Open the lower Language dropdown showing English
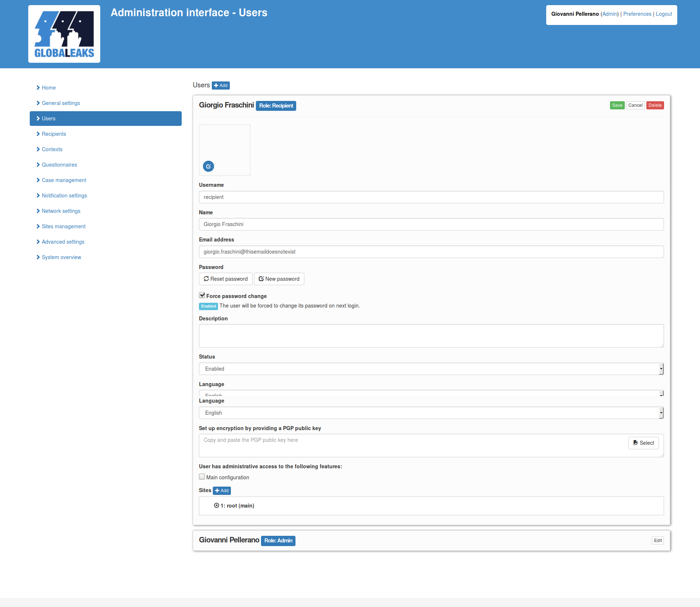Image resolution: width=700 pixels, height=607 pixels. pyautogui.click(x=431, y=413)
